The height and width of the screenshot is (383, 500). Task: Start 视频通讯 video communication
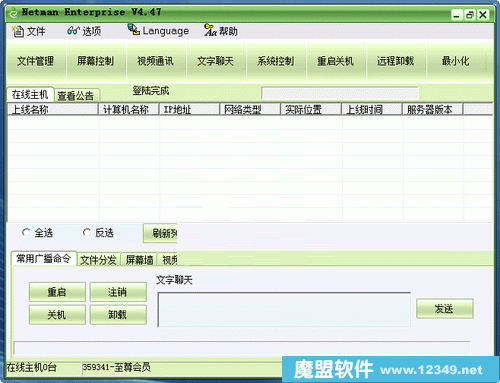[x=156, y=61]
